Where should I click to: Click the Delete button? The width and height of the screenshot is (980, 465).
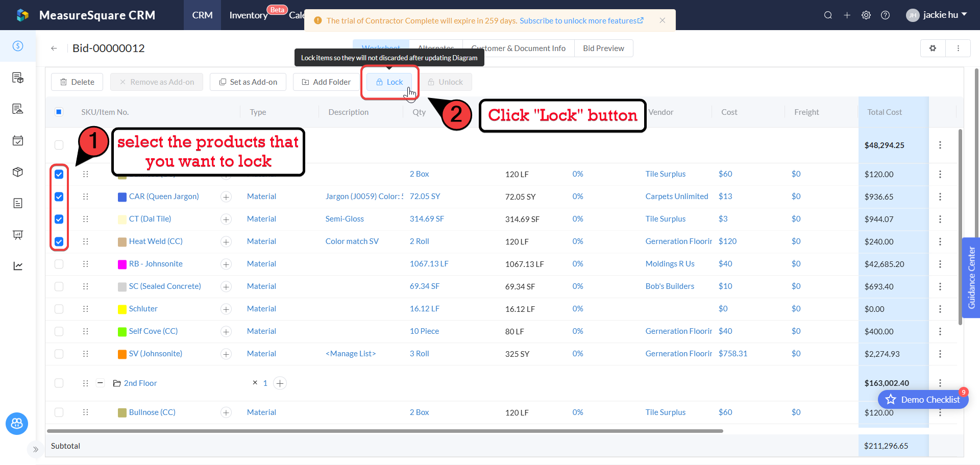(77, 82)
